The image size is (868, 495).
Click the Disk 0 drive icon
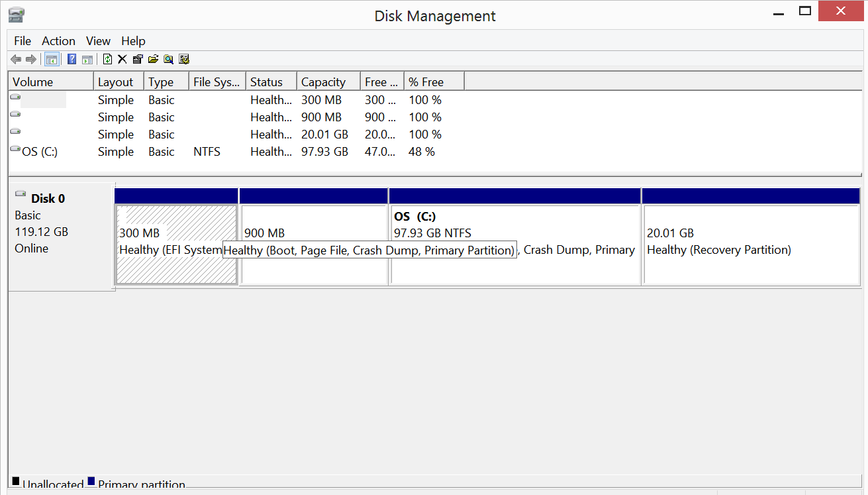21,195
